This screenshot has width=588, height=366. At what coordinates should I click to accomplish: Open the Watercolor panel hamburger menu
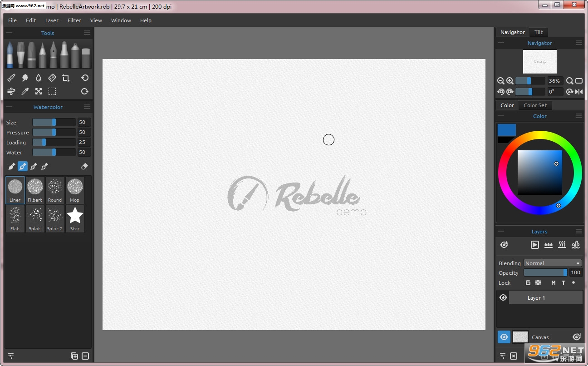click(87, 107)
